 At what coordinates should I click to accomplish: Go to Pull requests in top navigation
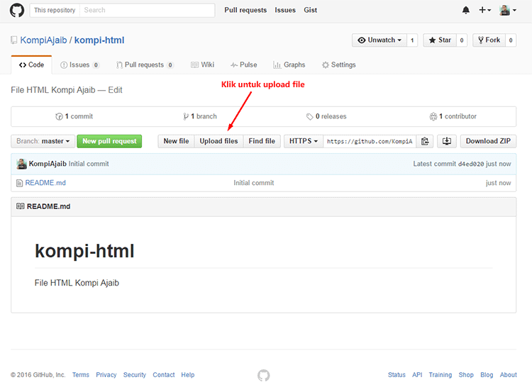click(245, 10)
